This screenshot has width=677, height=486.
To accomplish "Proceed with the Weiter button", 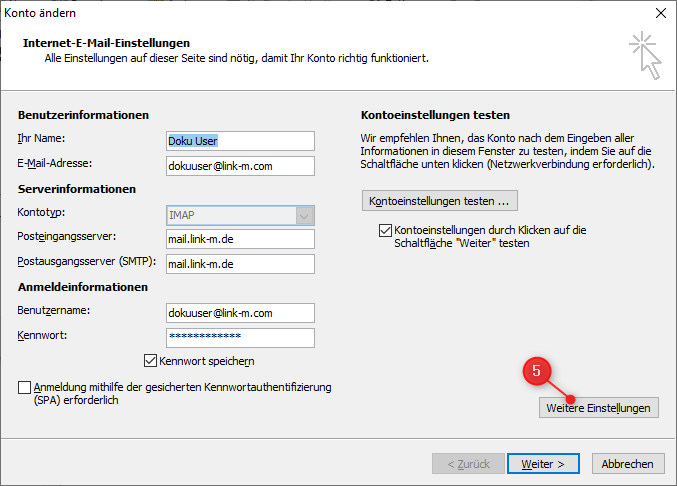I will click(543, 464).
